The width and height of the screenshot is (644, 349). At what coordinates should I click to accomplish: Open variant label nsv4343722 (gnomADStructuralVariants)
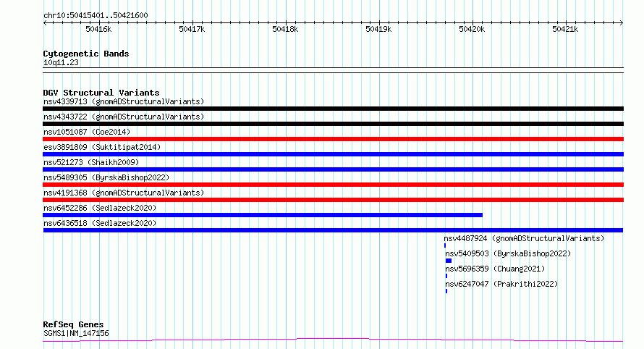pyautogui.click(x=124, y=117)
